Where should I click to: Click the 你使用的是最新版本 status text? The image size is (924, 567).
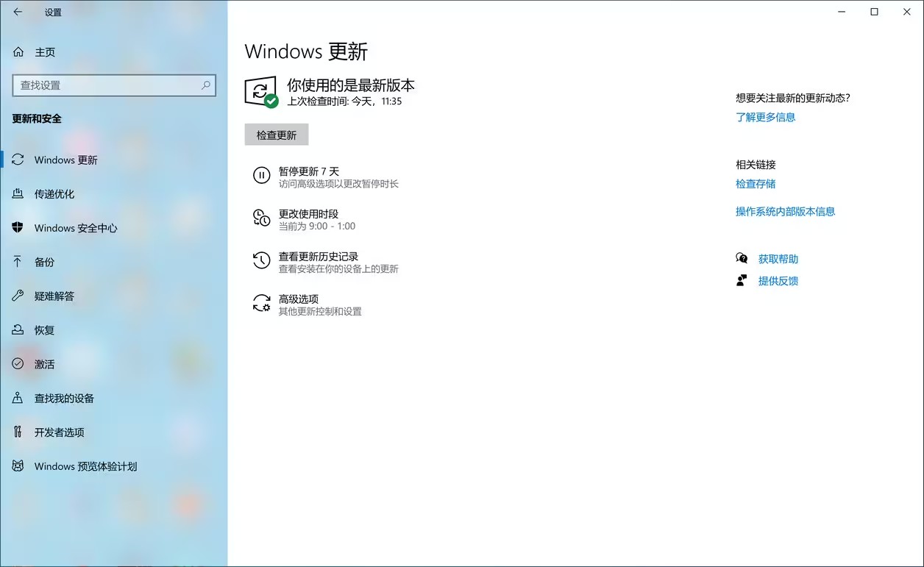point(351,85)
